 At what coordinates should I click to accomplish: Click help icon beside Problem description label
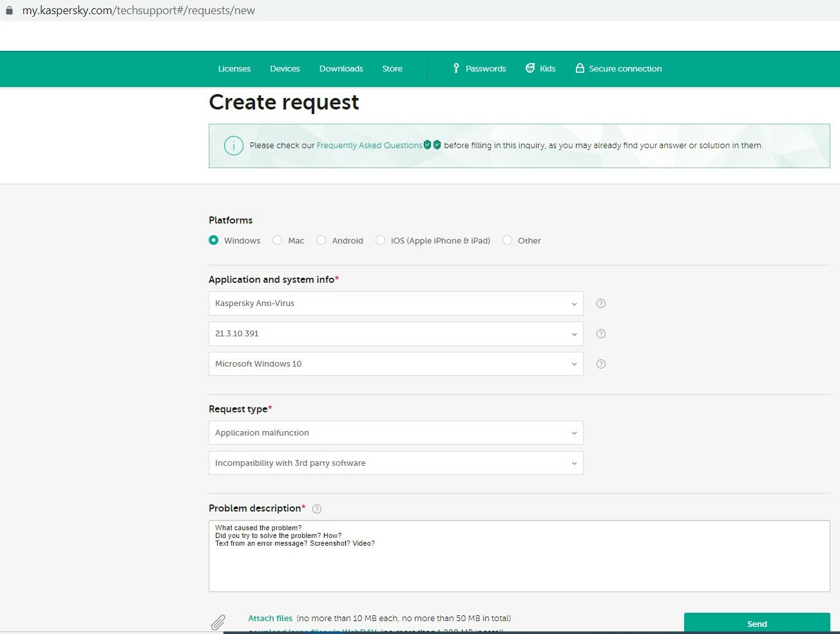(317, 509)
